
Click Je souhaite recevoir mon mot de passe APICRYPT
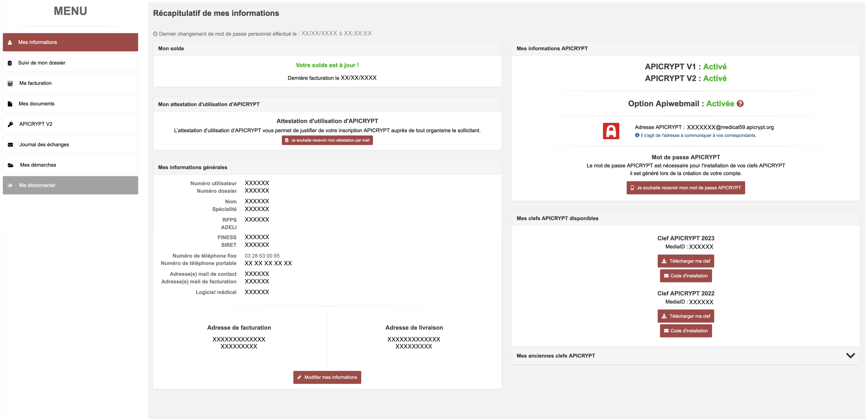tap(686, 188)
